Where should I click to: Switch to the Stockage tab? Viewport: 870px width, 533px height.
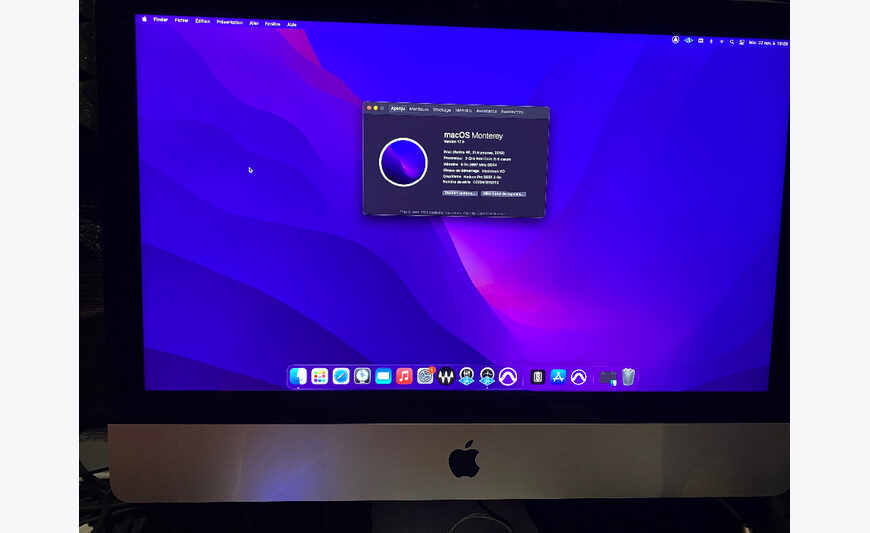[x=442, y=110]
